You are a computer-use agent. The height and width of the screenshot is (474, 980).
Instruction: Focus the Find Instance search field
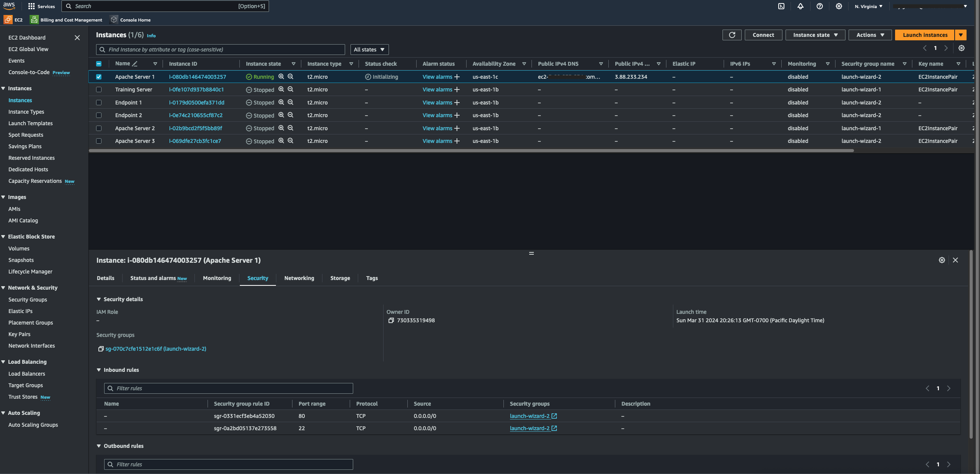pyautogui.click(x=221, y=50)
